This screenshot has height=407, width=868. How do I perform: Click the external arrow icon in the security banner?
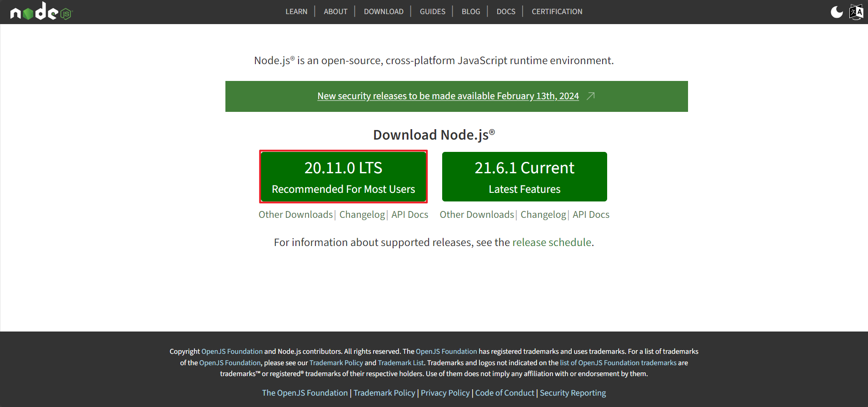tap(591, 96)
